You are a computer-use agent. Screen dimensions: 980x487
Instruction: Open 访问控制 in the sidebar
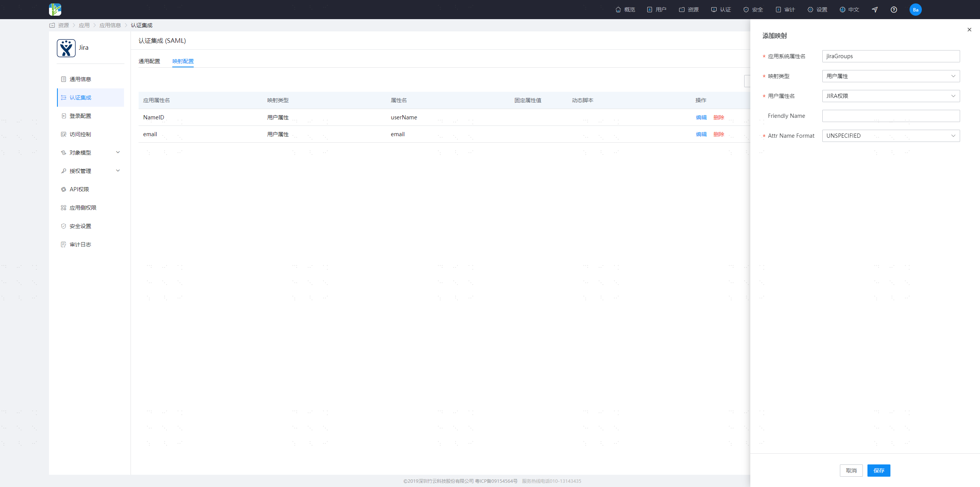click(91, 134)
